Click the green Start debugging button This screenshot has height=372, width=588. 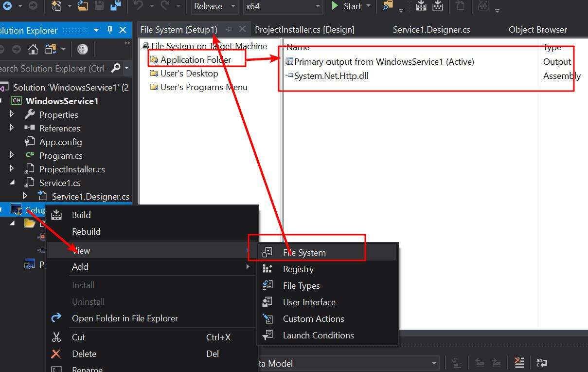(346, 6)
